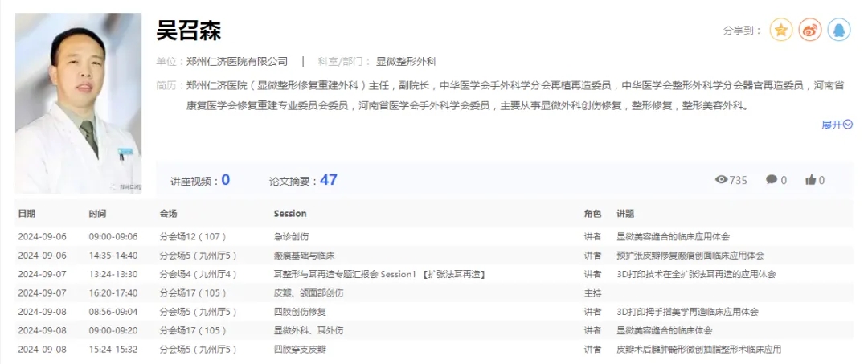
Task: Click the 会场 column header
Action: (x=168, y=214)
